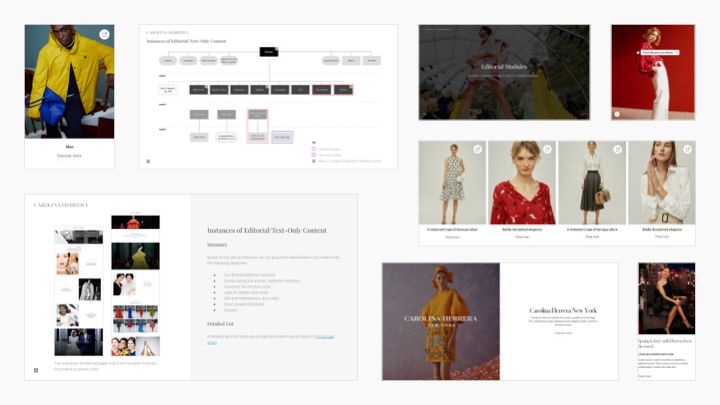The height and width of the screenshot is (405, 720).
Task: Click the Carolina Herrera logo on summary slide
Action: [61, 205]
